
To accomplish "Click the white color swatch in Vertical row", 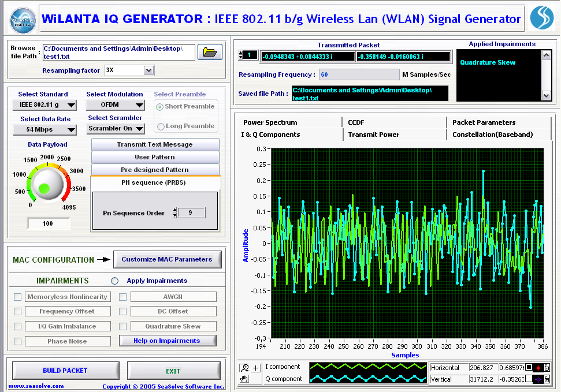I will pos(529,379).
